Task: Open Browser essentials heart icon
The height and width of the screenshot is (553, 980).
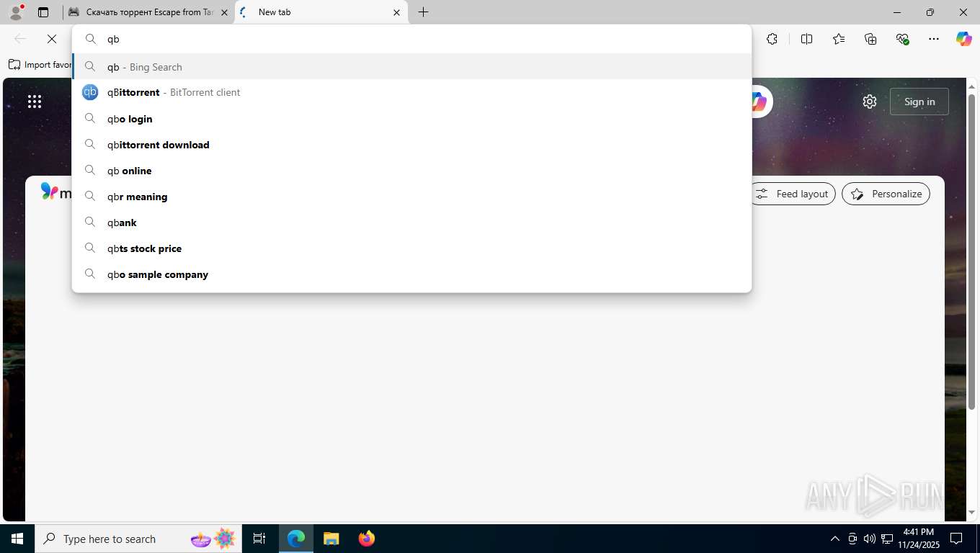Action: tap(902, 39)
